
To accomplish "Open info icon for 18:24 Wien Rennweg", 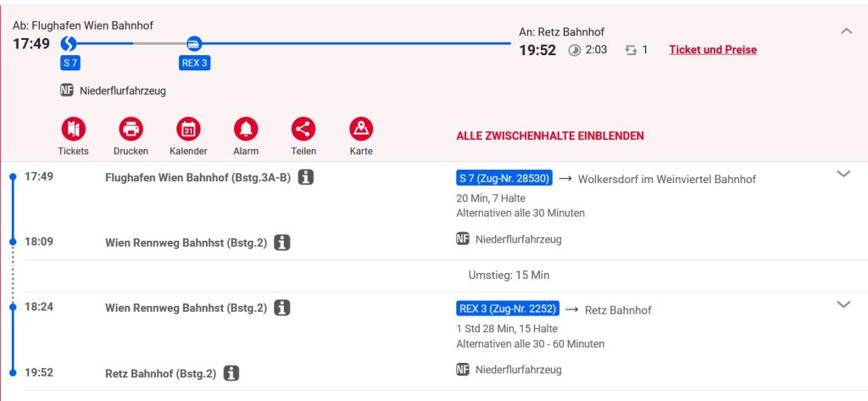I will (282, 308).
